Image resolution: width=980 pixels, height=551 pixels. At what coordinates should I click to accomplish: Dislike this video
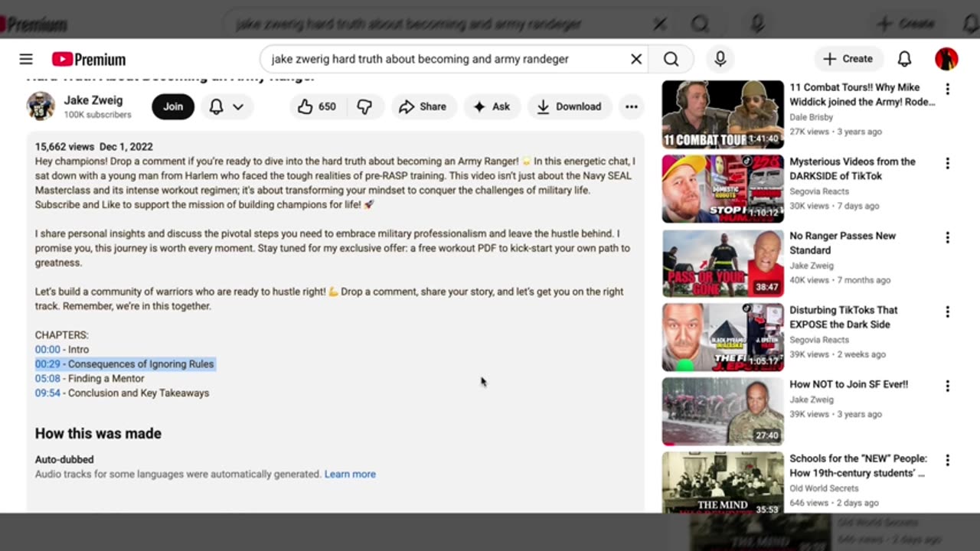point(364,106)
